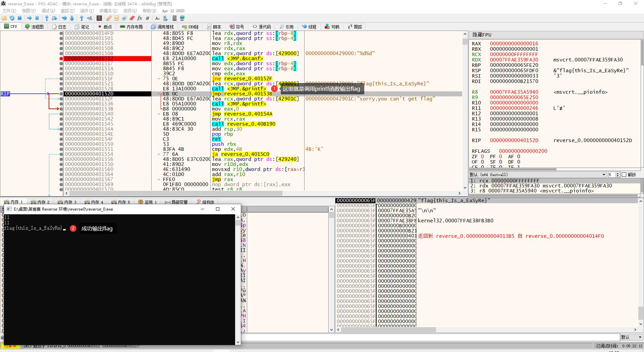Toggle breakpoint bullet at address 0000000000401536

pos(61,104)
